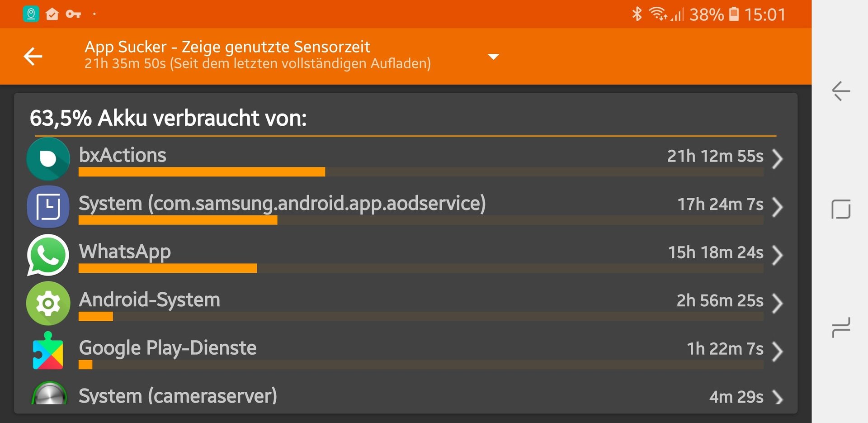
Task: Select the WhatsApp app icon
Action: (x=48, y=255)
